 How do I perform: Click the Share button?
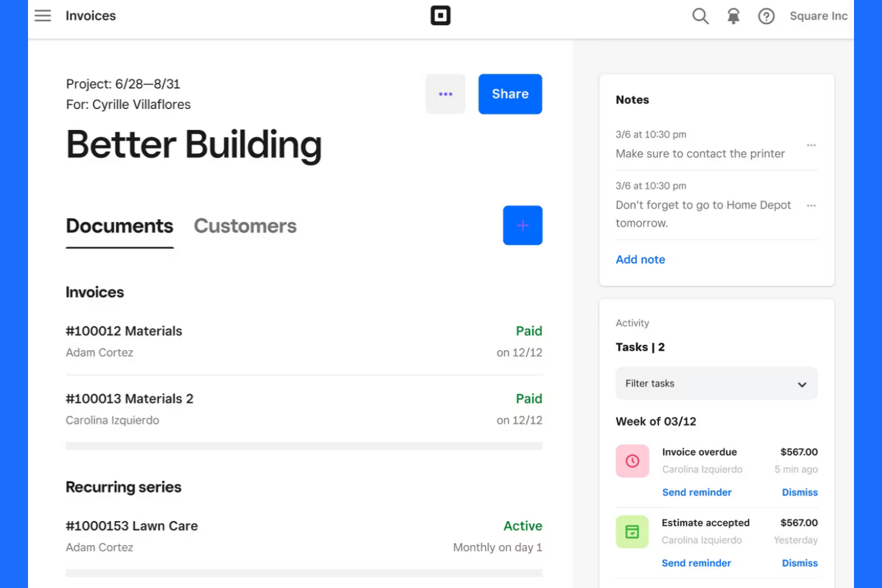510,94
